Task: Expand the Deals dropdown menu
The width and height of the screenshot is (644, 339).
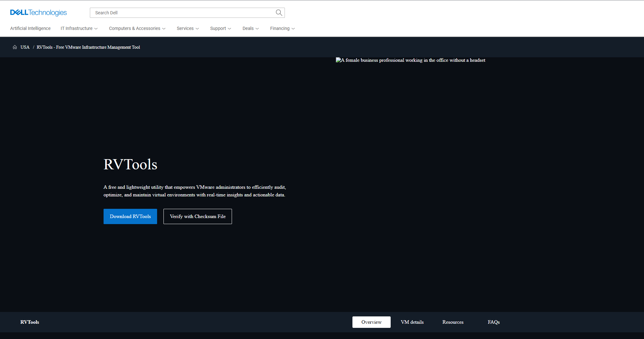Action: 250,28
